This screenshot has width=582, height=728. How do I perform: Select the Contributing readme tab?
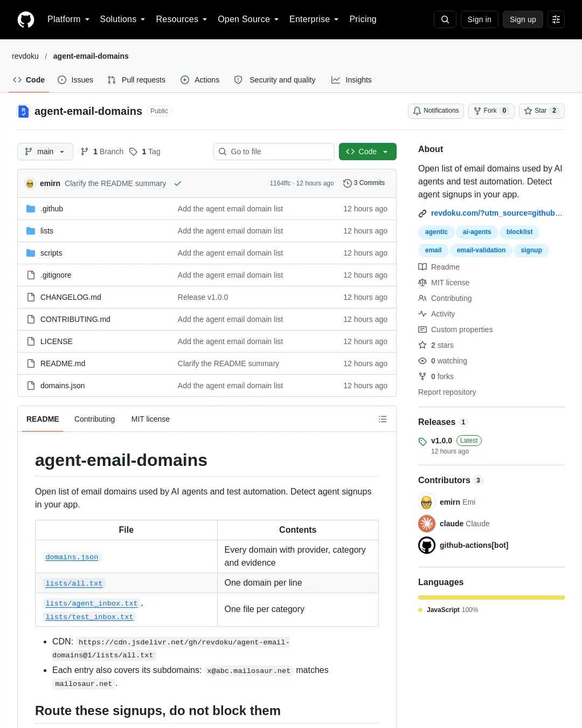[95, 419]
